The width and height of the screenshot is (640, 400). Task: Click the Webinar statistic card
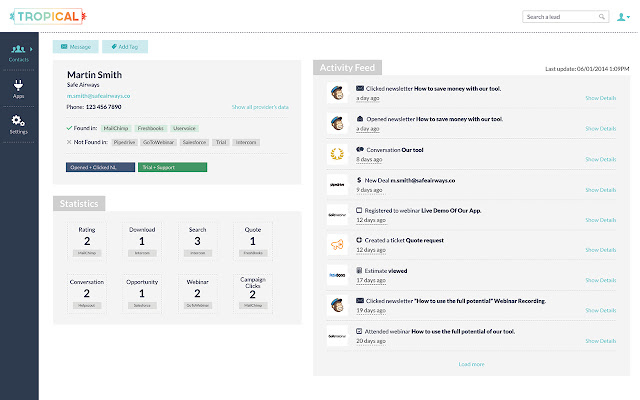coord(198,294)
